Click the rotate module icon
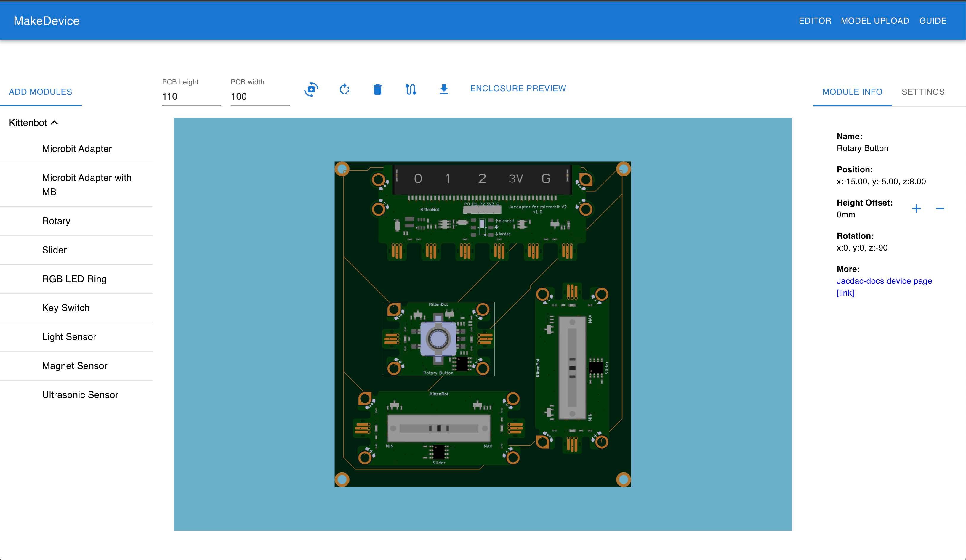 coord(344,89)
